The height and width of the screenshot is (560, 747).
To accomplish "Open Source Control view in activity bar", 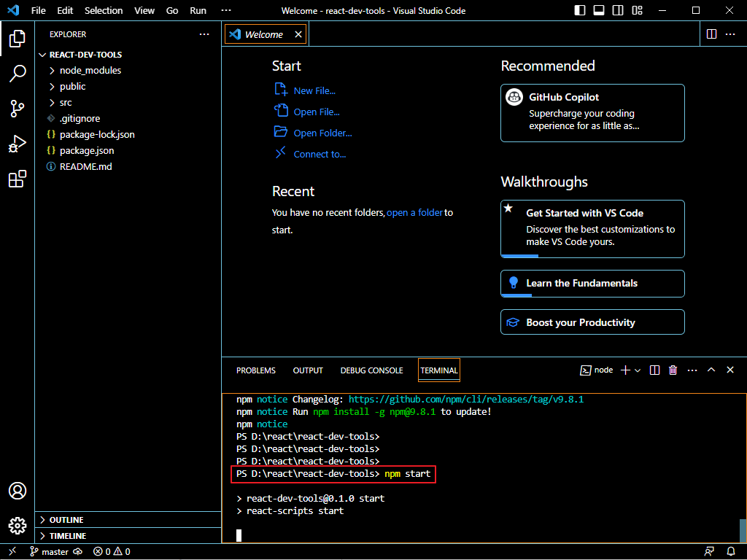I will point(18,109).
